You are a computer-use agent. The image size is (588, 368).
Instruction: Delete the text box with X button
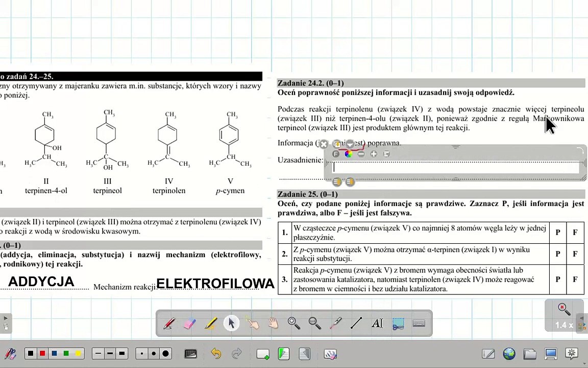pyautogui.click(x=324, y=144)
